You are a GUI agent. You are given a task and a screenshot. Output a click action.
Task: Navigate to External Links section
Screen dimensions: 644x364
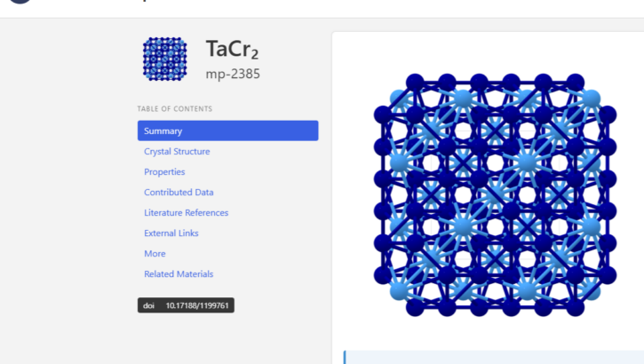pos(171,233)
